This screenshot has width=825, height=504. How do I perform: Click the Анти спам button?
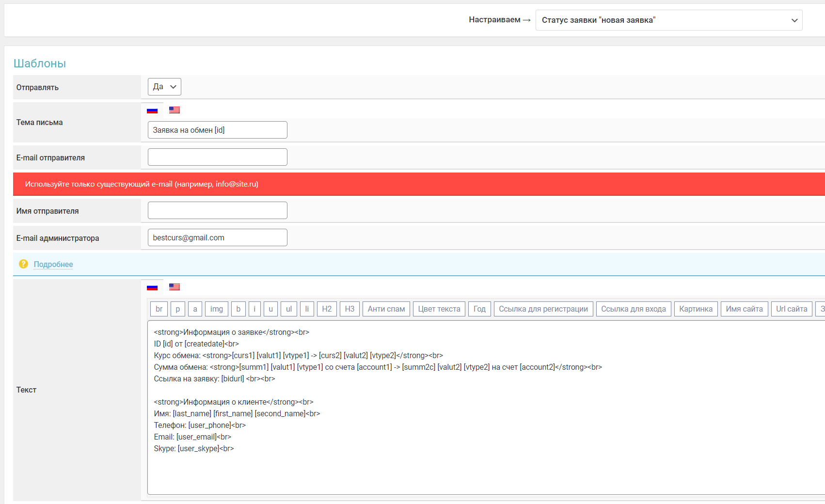[x=386, y=309]
